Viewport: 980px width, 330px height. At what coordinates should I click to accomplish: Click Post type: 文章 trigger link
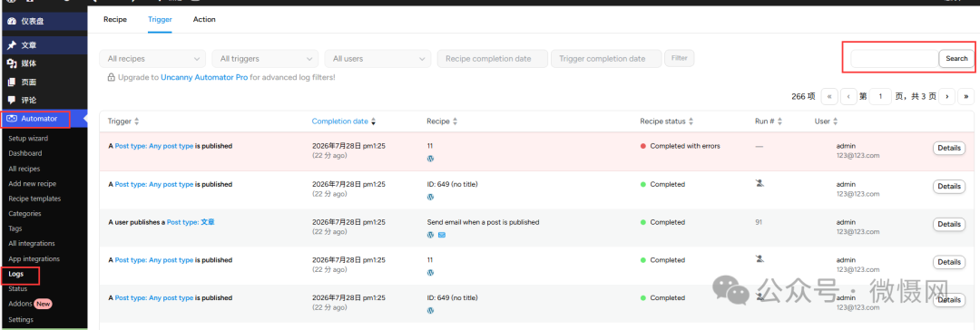pos(191,222)
